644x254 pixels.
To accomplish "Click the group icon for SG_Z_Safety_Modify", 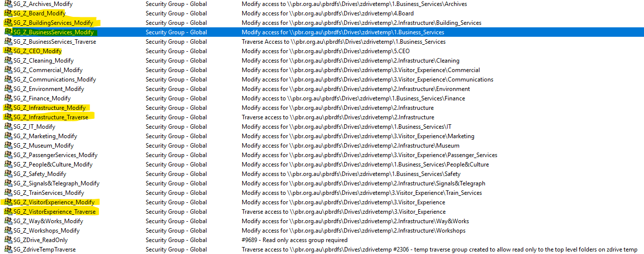I will [x=8, y=174].
